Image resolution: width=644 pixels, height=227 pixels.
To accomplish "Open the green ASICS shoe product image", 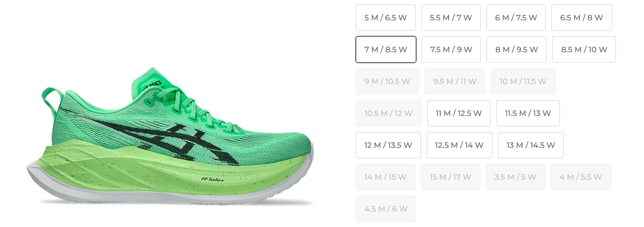I will tap(170, 136).
